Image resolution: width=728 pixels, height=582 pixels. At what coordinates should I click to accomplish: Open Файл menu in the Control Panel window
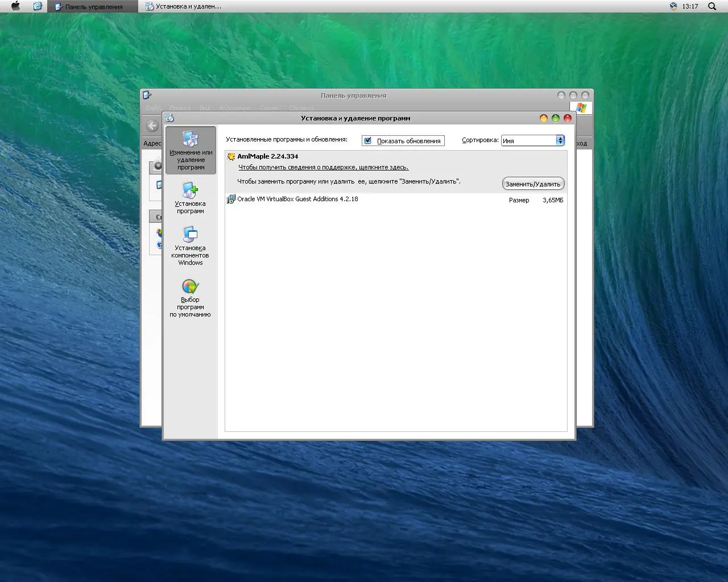coord(153,107)
